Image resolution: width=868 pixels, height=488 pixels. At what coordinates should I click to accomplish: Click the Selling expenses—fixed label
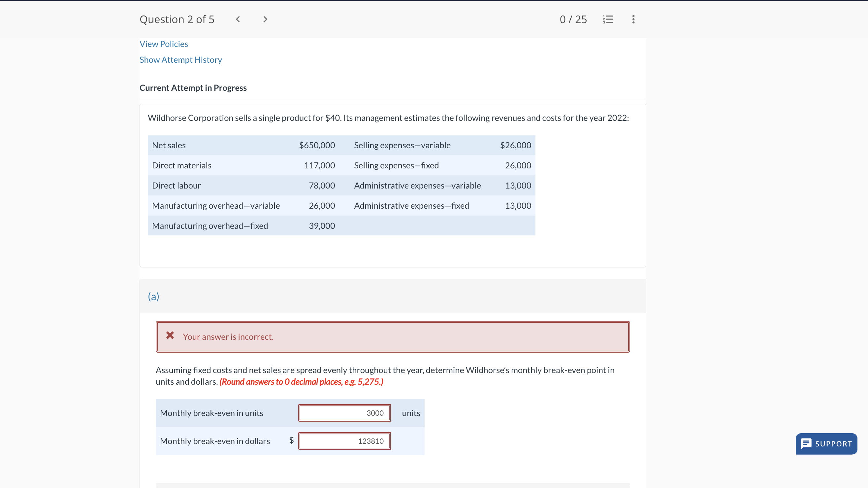point(396,165)
